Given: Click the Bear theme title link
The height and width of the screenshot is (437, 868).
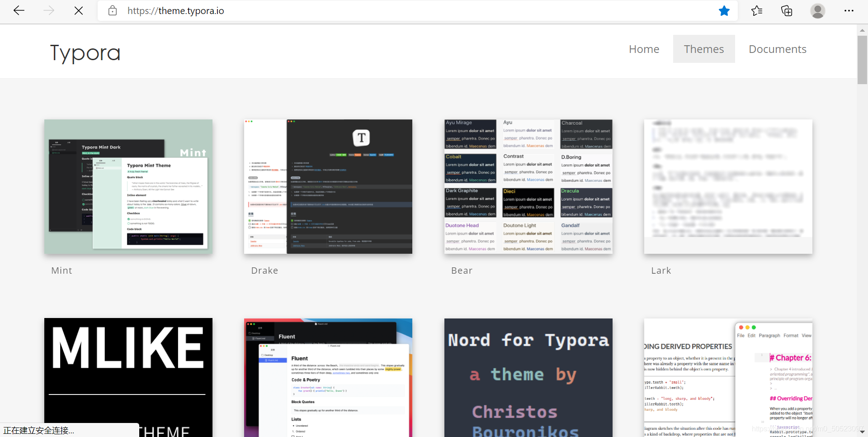Looking at the screenshot, I should click(462, 271).
